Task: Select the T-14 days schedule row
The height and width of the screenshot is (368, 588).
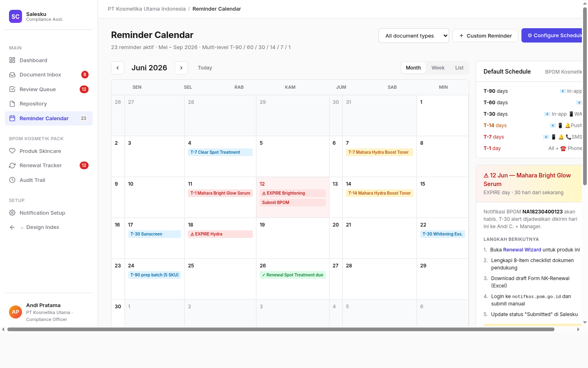Action: (532, 126)
